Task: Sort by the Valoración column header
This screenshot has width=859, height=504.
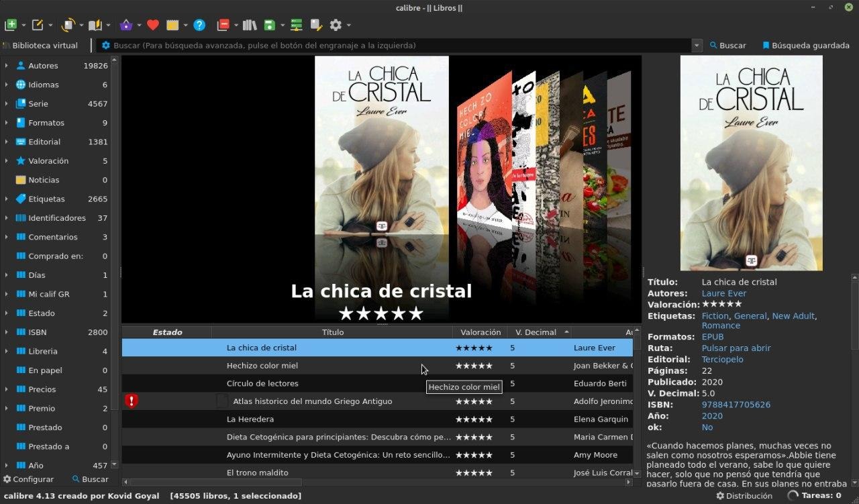Action: click(x=481, y=332)
